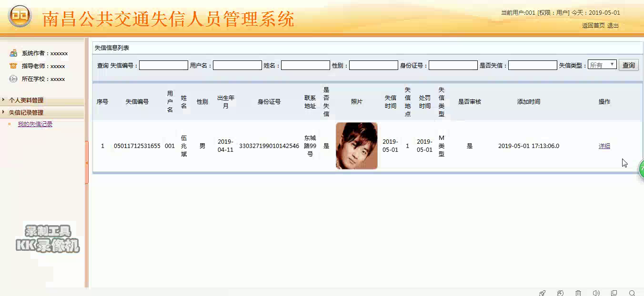Viewport: 644px width, 296px height.
Task: Click the ID number 330327199010142546
Action: pos(269,146)
